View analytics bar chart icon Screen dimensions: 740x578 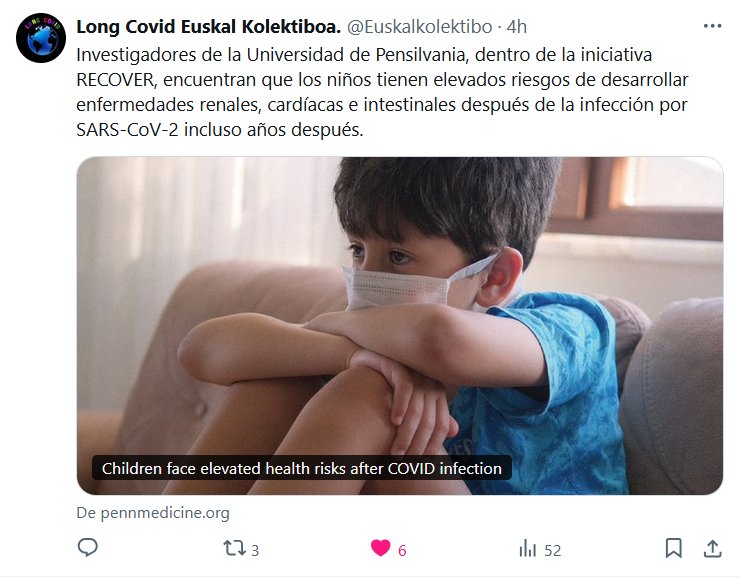click(x=528, y=549)
